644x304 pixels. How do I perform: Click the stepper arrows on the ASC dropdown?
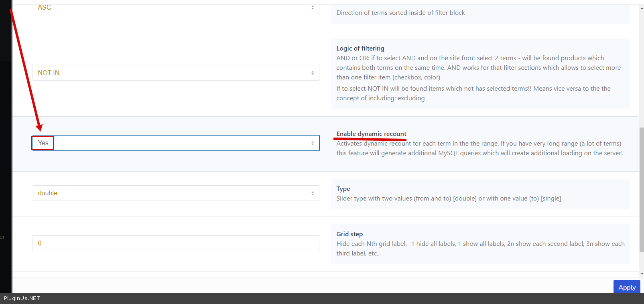[x=313, y=8]
